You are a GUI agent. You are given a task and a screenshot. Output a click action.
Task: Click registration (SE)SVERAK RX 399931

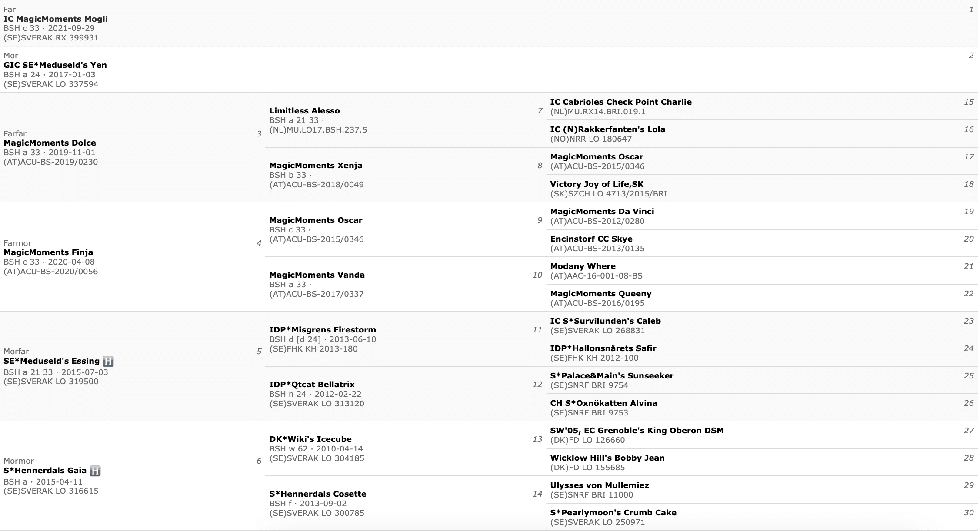pos(51,38)
